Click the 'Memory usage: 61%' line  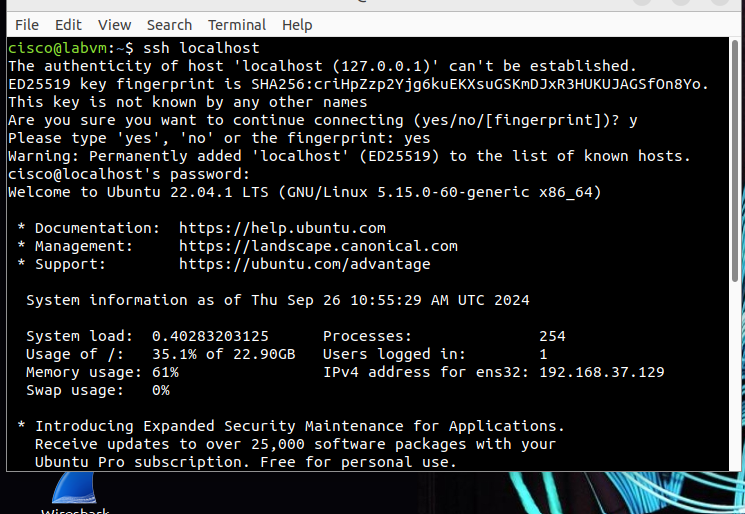click(102, 372)
